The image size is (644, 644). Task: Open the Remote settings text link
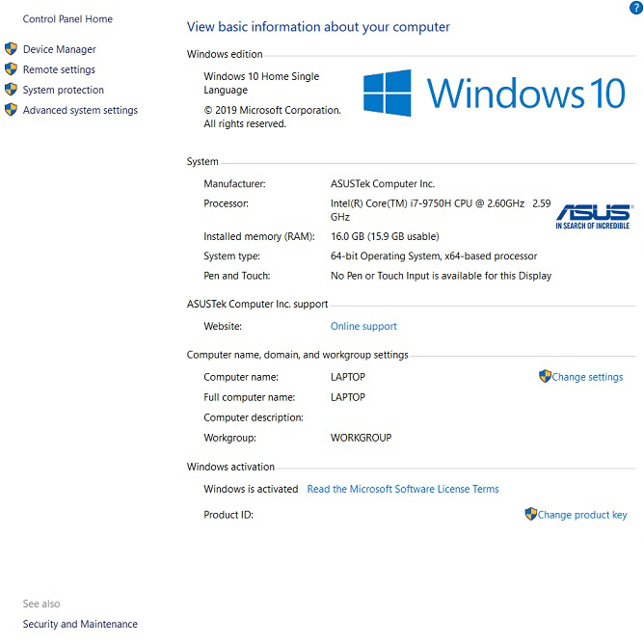click(x=59, y=69)
